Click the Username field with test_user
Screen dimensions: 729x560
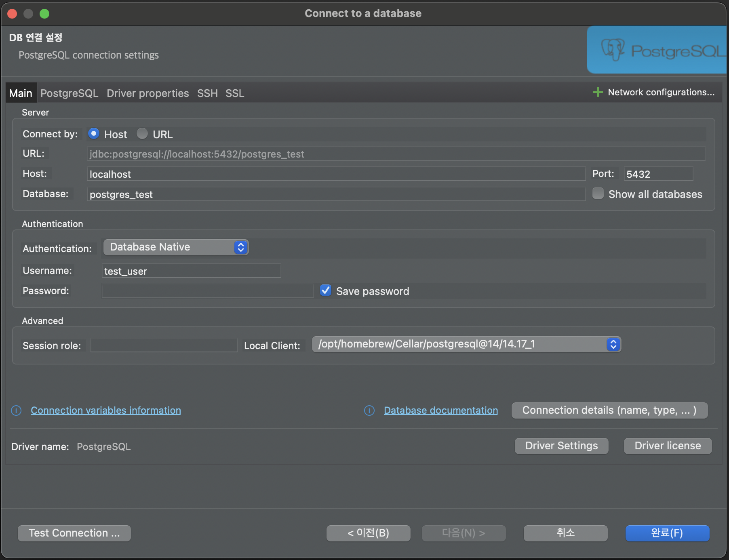pos(192,271)
